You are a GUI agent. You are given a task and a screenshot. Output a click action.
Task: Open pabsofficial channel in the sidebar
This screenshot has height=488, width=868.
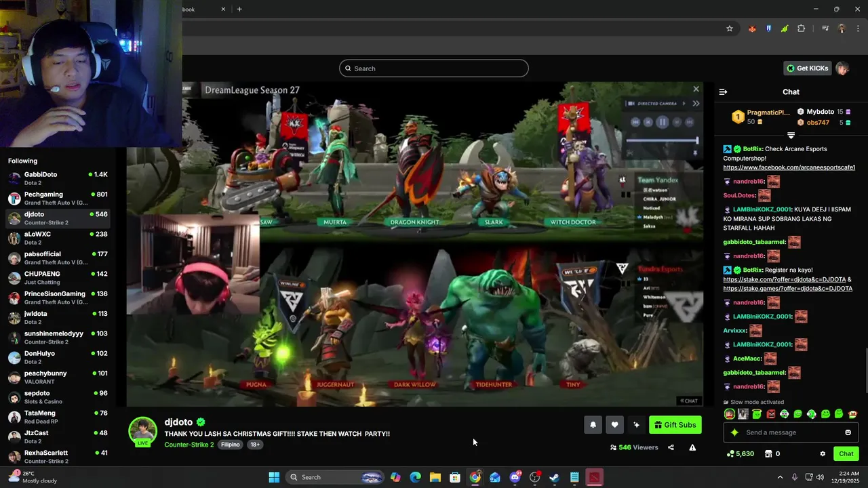pyautogui.click(x=58, y=258)
